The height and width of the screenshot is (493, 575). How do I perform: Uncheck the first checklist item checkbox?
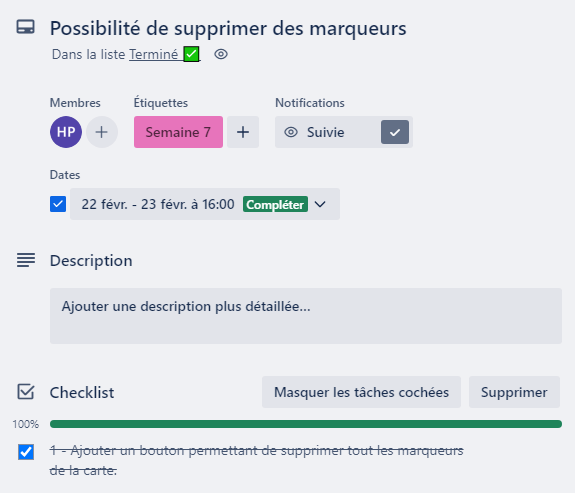point(26,452)
